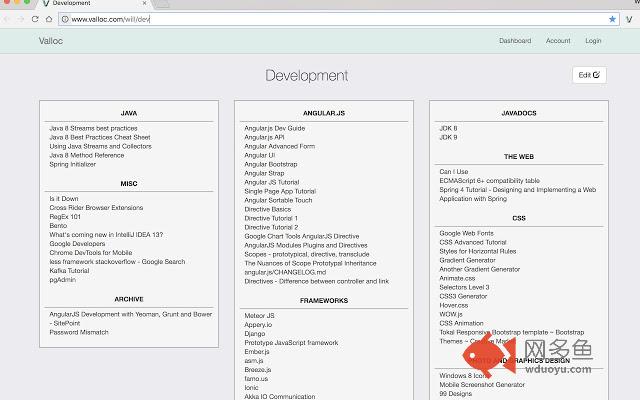Viewport: 640px width, 400px height.
Task: Open Selectors Level 3 link
Action: (x=464, y=287)
